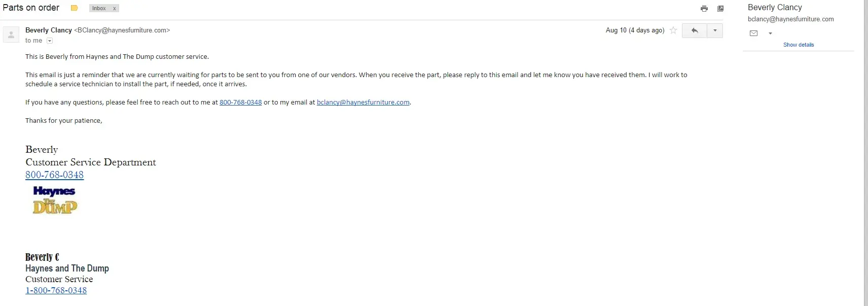Open the contact options dropdown arrow

770,33
